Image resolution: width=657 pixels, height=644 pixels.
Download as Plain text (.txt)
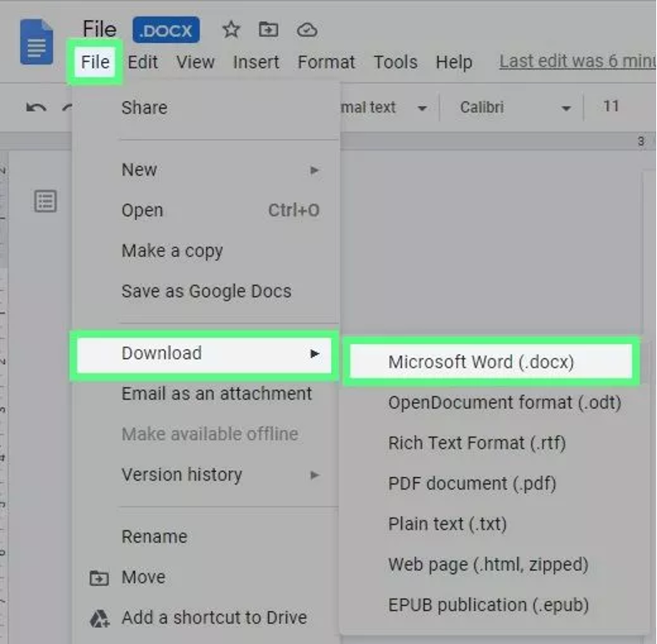pos(494,524)
